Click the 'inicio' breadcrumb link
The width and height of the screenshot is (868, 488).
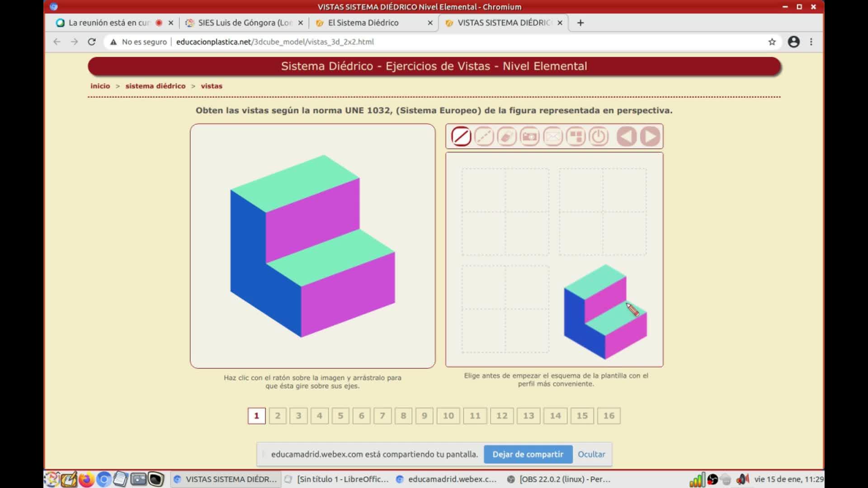[x=100, y=86]
